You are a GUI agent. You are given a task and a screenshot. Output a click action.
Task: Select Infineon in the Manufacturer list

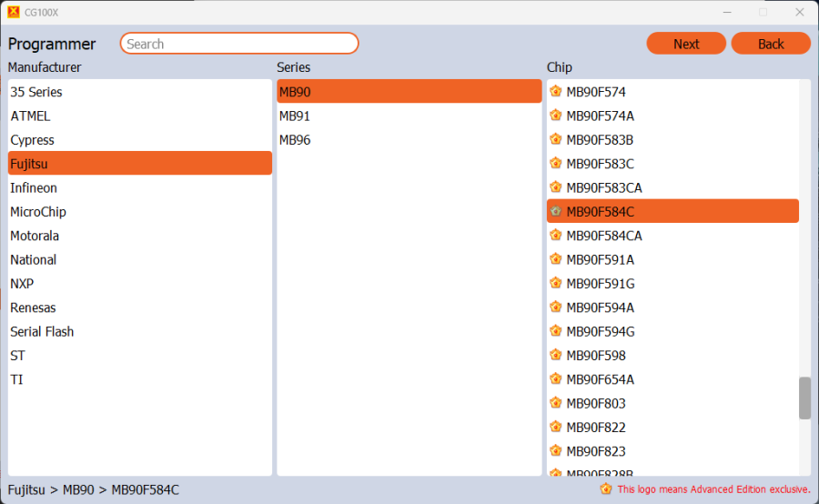pyautogui.click(x=34, y=187)
